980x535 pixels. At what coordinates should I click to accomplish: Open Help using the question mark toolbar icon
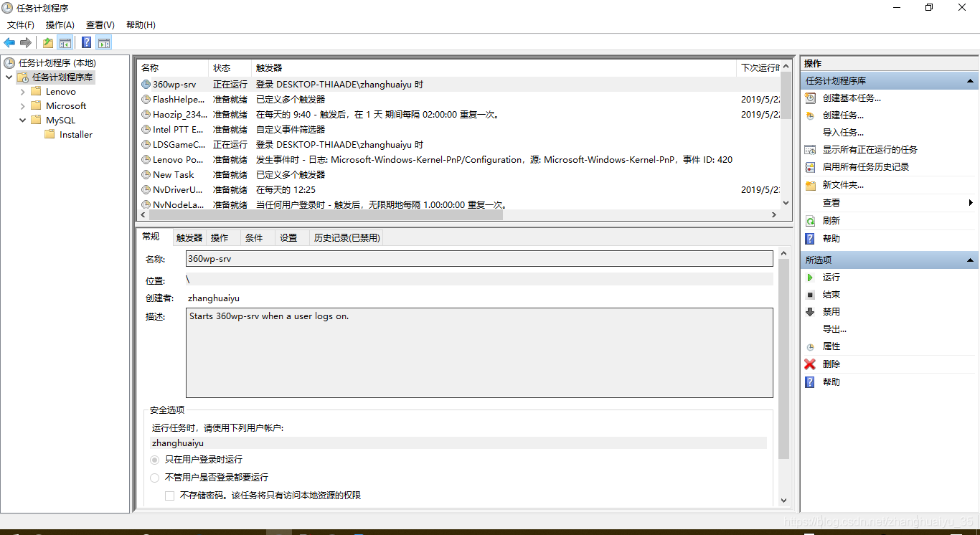pyautogui.click(x=86, y=42)
